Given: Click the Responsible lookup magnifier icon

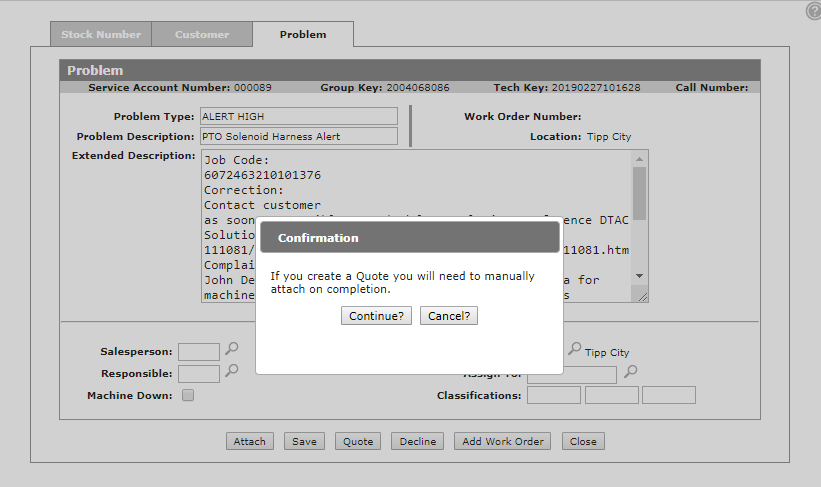Looking at the screenshot, I should click(x=231, y=371).
